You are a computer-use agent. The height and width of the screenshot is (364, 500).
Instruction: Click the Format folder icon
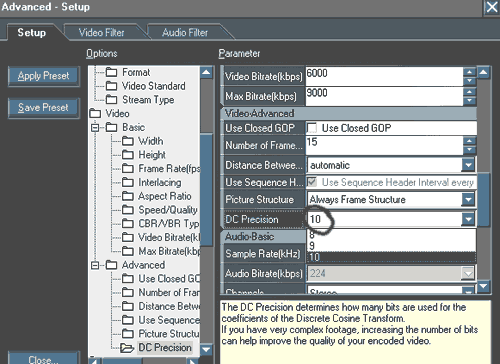click(111, 72)
